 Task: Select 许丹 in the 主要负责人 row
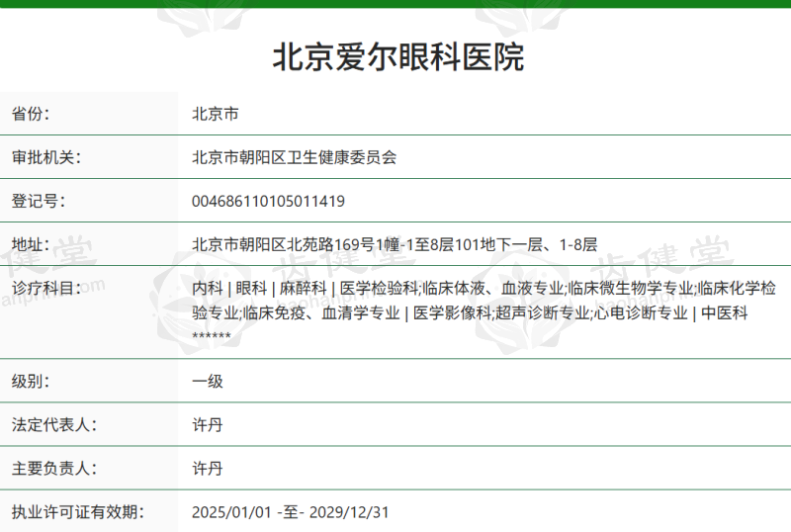click(x=207, y=468)
